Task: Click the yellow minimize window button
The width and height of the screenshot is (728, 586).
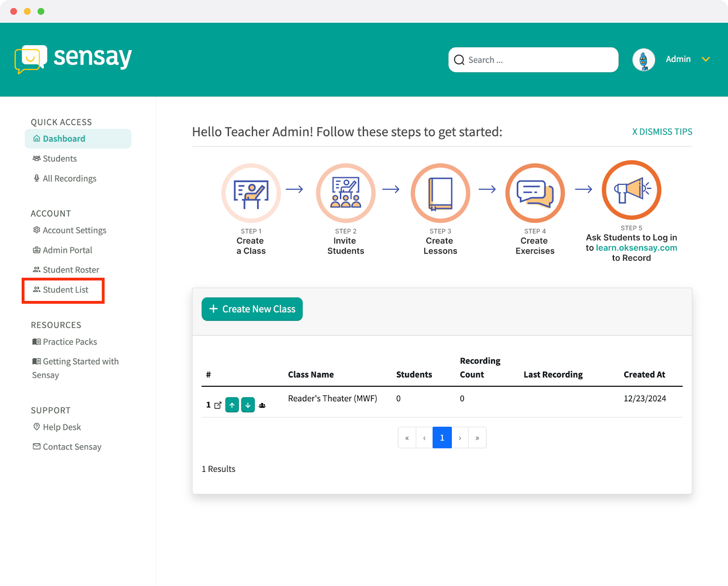Action: pyautogui.click(x=27, y=11)
